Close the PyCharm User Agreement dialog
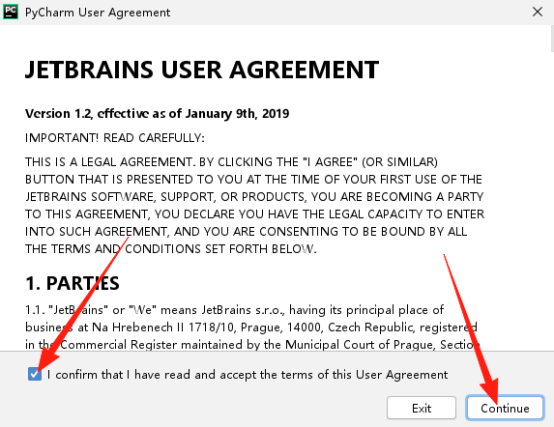554x427 pixels. (537, 12)
